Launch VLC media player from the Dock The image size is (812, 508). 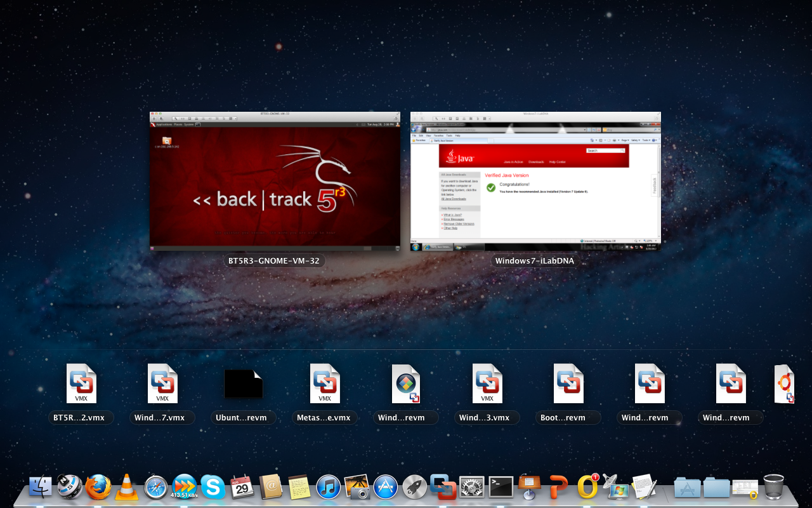(126, 488)
